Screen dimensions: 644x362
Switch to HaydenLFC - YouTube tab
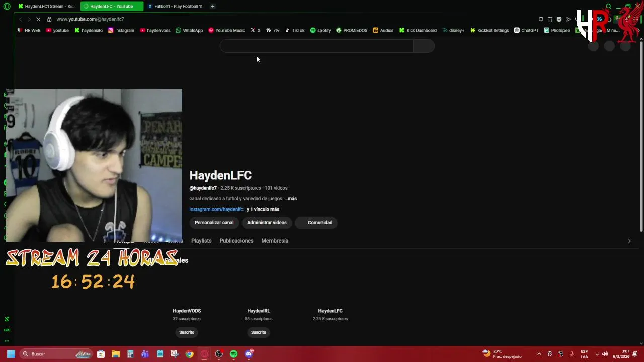(112, 6)
